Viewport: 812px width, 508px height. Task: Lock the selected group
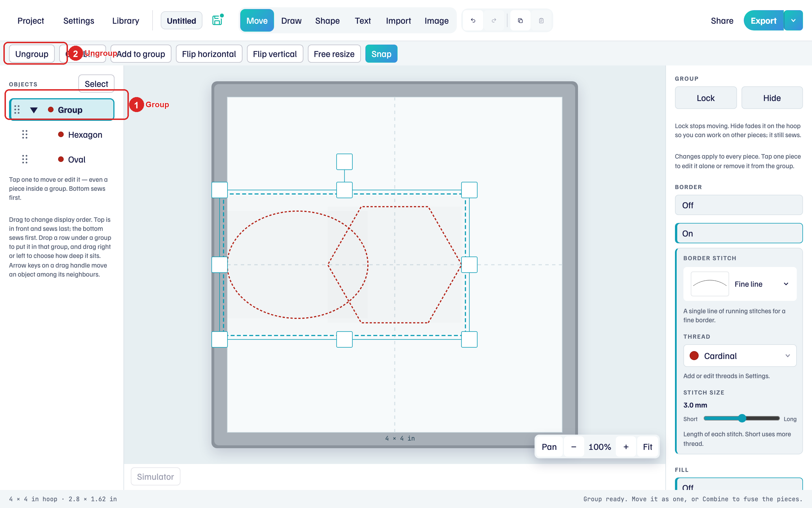tap(706, 98)
